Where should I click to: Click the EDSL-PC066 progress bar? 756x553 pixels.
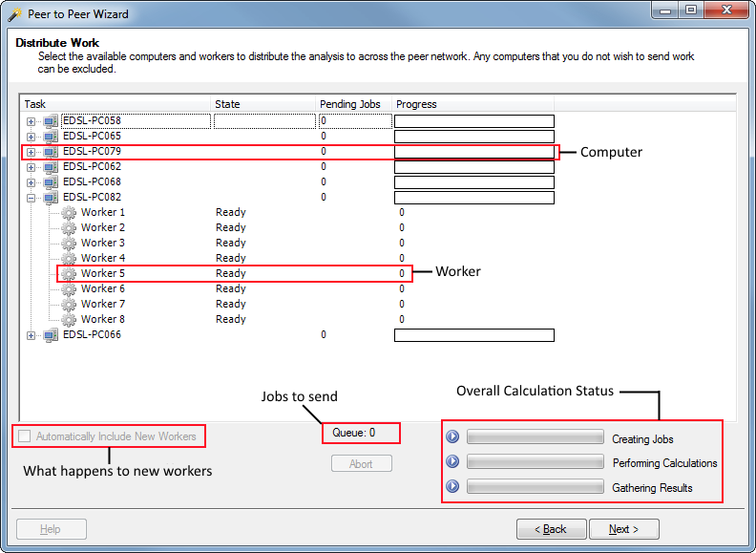click(x=474, y=335)
